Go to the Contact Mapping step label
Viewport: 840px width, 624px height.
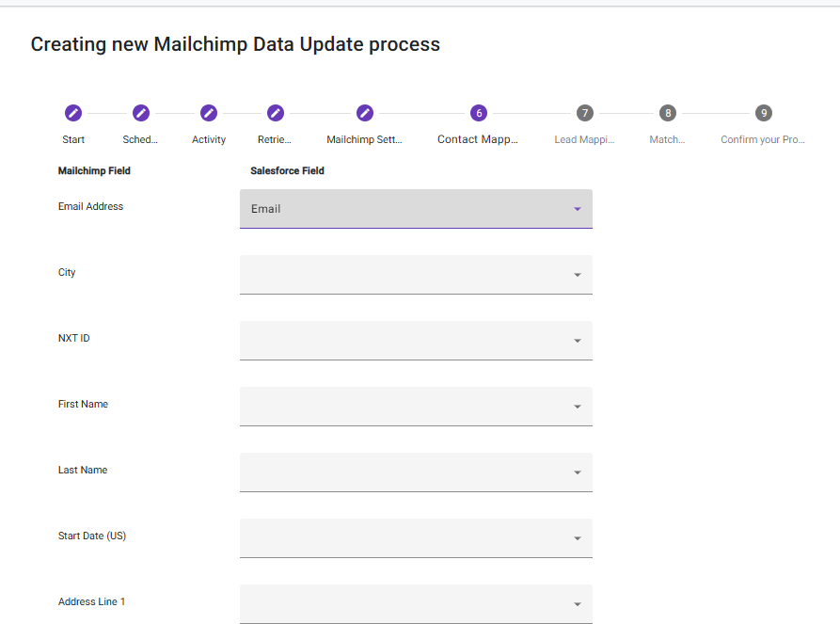tap(478, 139)
